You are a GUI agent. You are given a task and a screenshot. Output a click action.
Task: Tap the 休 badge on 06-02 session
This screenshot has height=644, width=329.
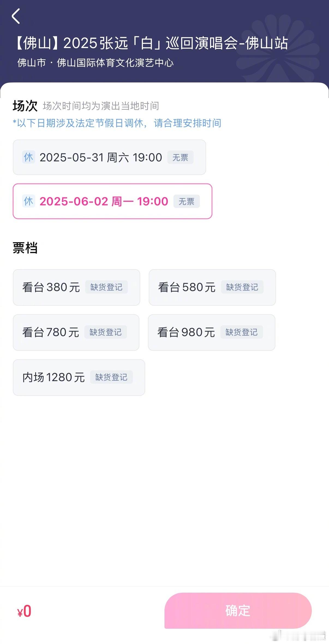(28, 201)
